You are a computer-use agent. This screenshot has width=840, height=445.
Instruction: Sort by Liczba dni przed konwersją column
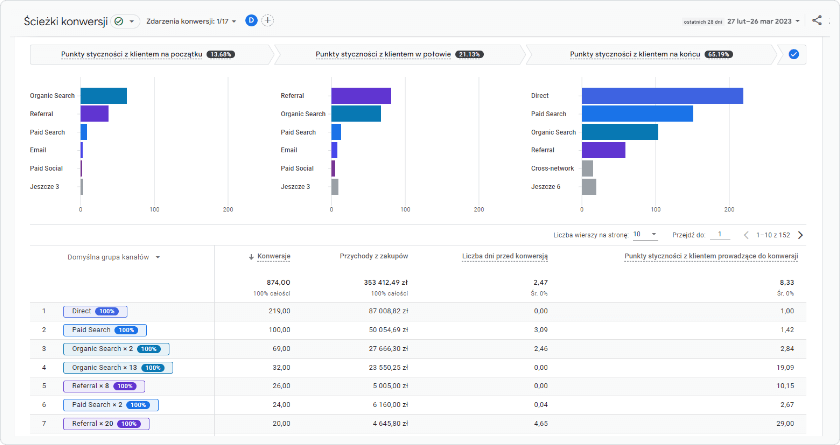[x=505, y=257]
